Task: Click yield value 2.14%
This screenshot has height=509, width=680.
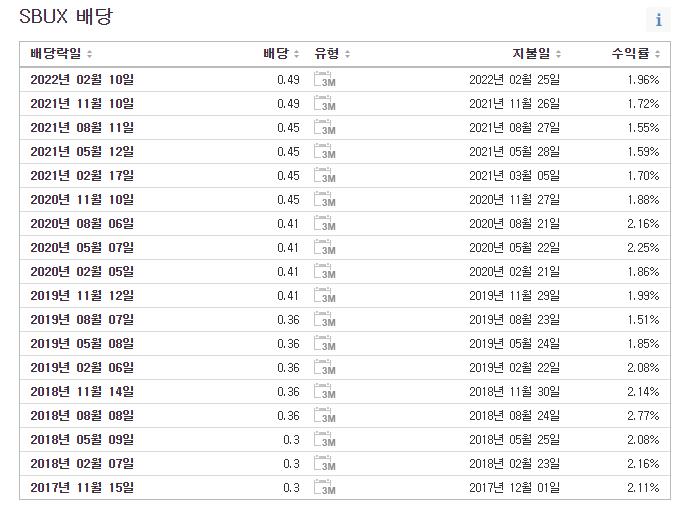Action: [x=643, y=392]
